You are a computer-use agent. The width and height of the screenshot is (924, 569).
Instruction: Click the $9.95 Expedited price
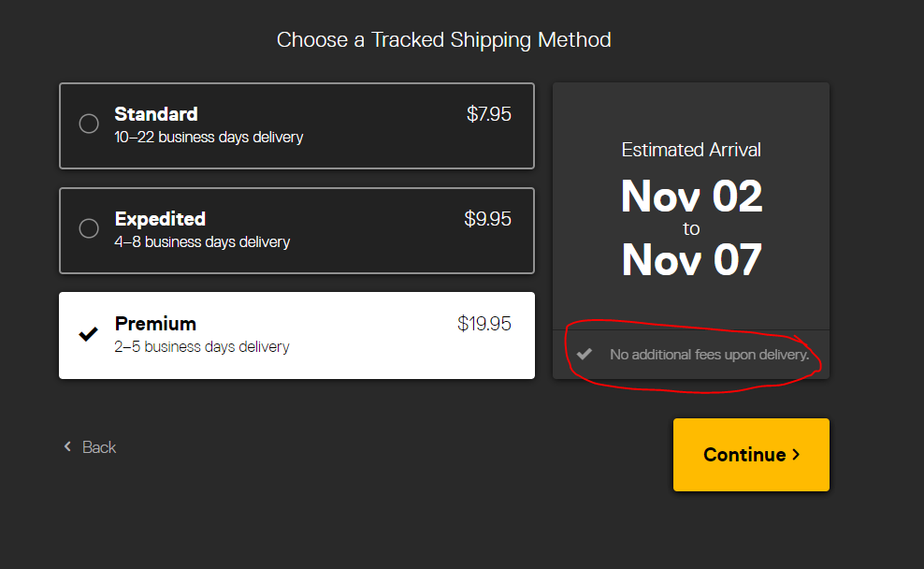tap(488, 219)
